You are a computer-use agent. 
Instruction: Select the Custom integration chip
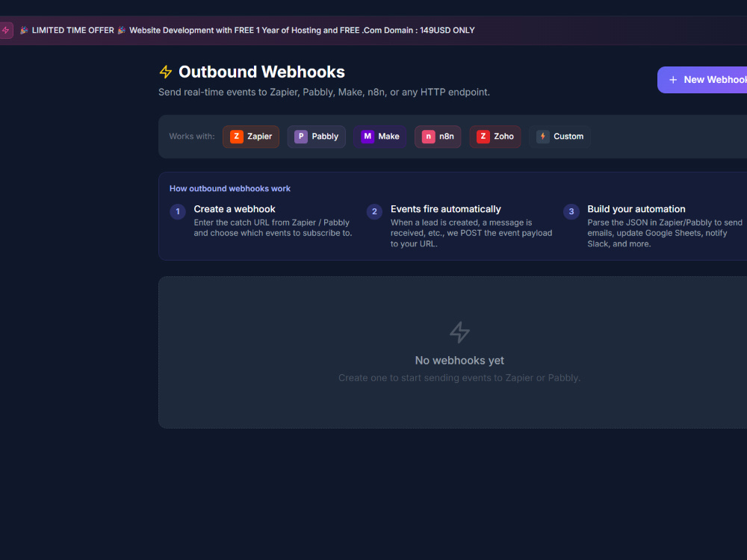(560, 137)
